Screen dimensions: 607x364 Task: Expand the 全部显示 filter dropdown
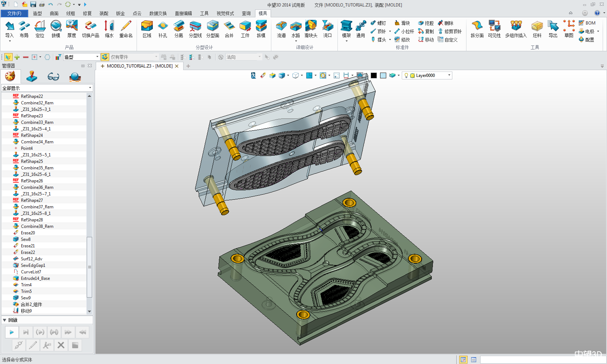[90, 88]
